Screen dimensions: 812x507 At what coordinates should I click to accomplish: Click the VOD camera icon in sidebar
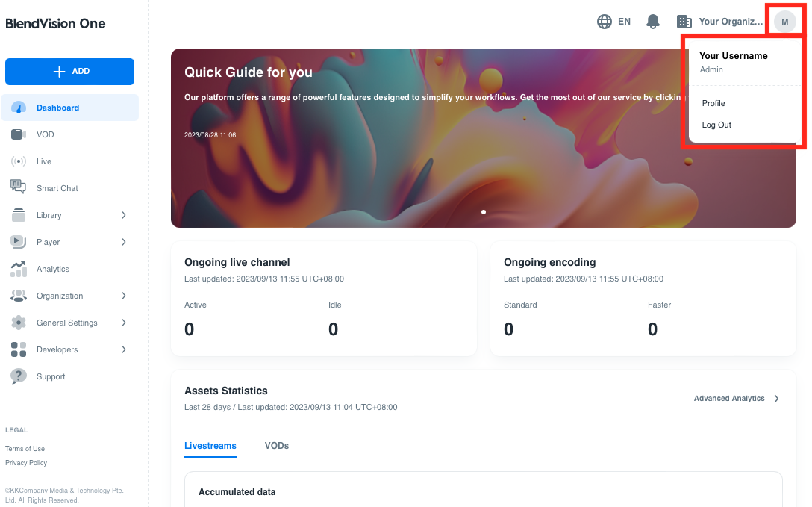pyautogui.click(x=19, y=134)
